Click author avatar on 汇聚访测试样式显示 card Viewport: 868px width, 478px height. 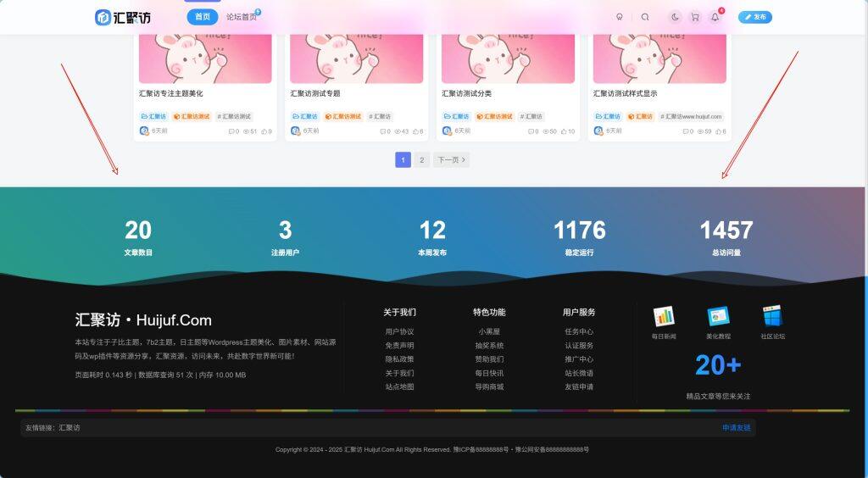coord(598,131)
